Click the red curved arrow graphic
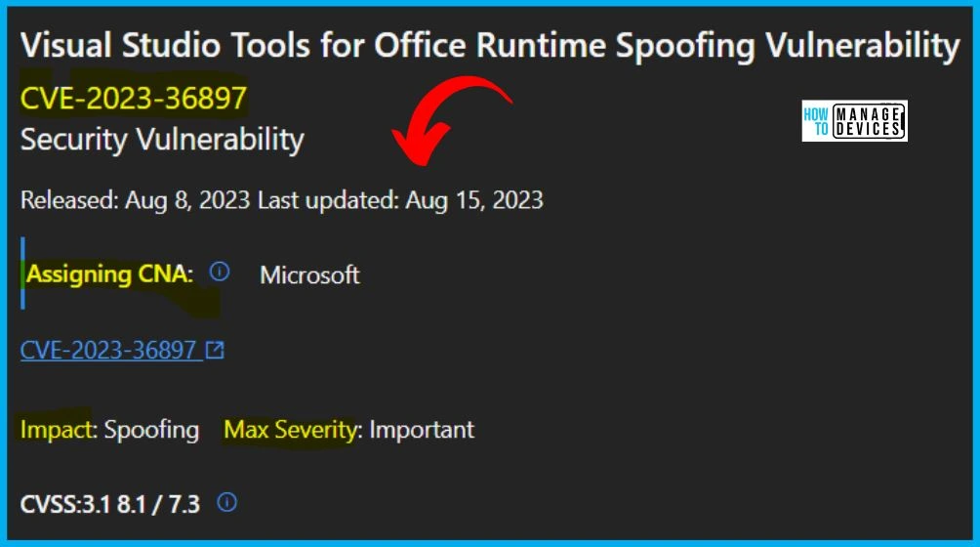 (x=451, y=121)
